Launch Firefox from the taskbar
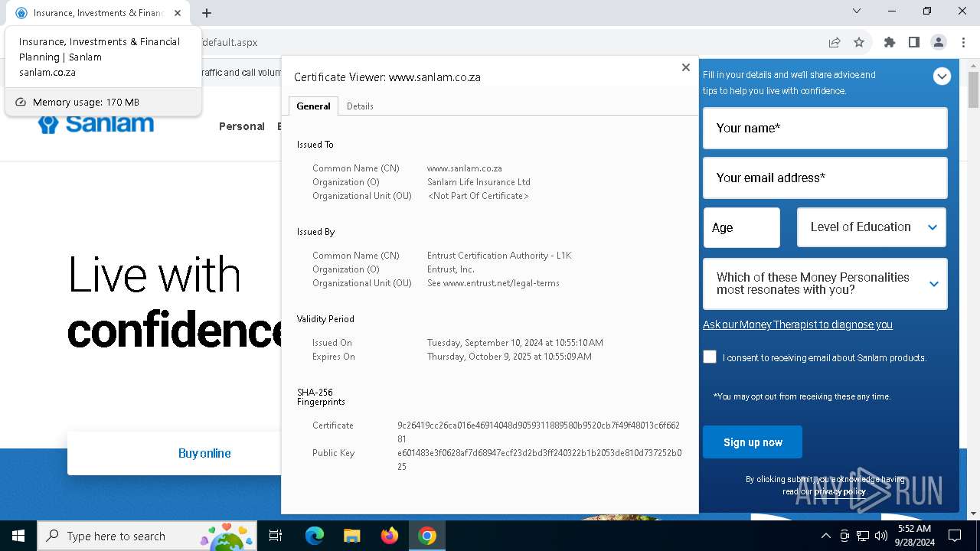The image size is (980, 551). (390, 536)
